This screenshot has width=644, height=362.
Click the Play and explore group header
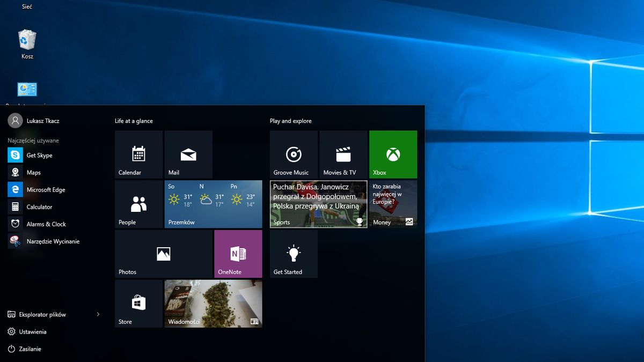(291, 121)
